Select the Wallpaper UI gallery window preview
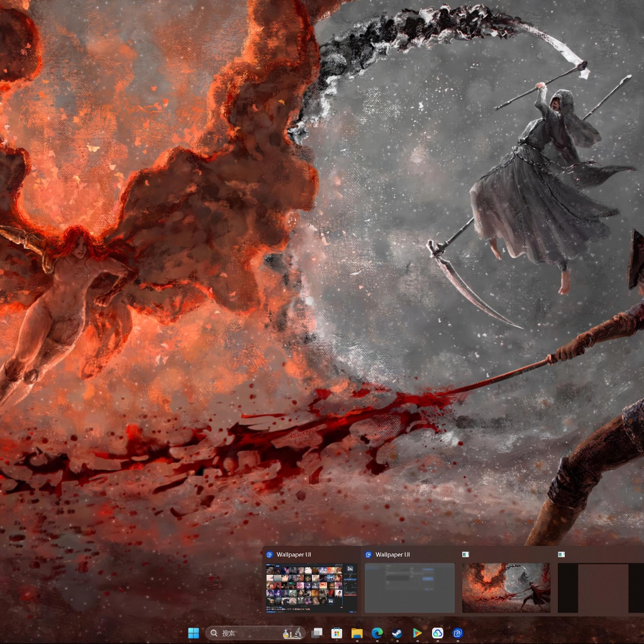This screenshot has height=644, width=644. pos(312,588)
